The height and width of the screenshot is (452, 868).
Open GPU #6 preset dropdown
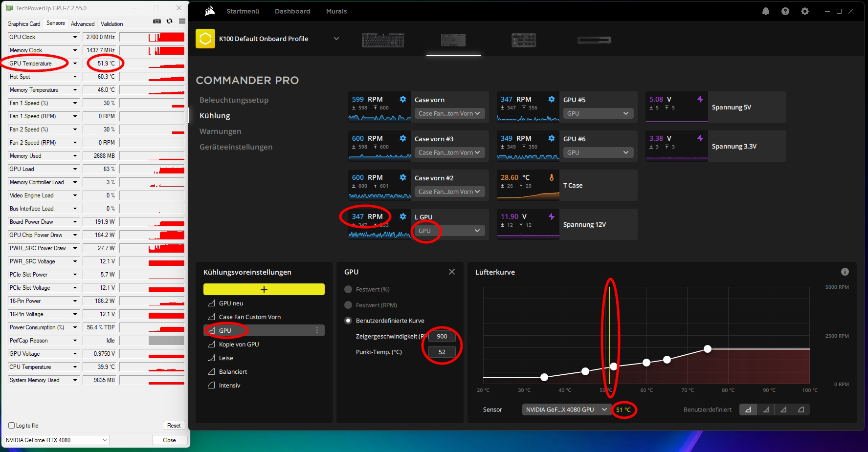[x=599, y=152]
